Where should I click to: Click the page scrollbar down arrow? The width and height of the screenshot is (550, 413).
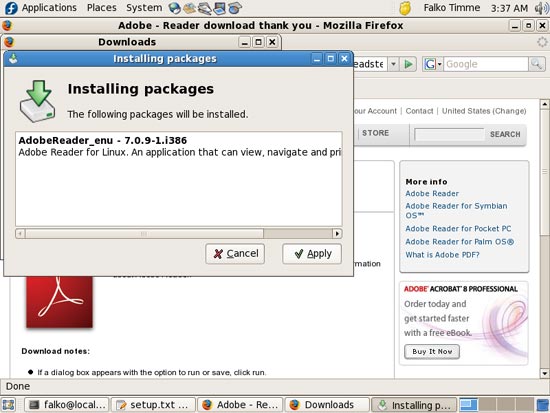544,373
